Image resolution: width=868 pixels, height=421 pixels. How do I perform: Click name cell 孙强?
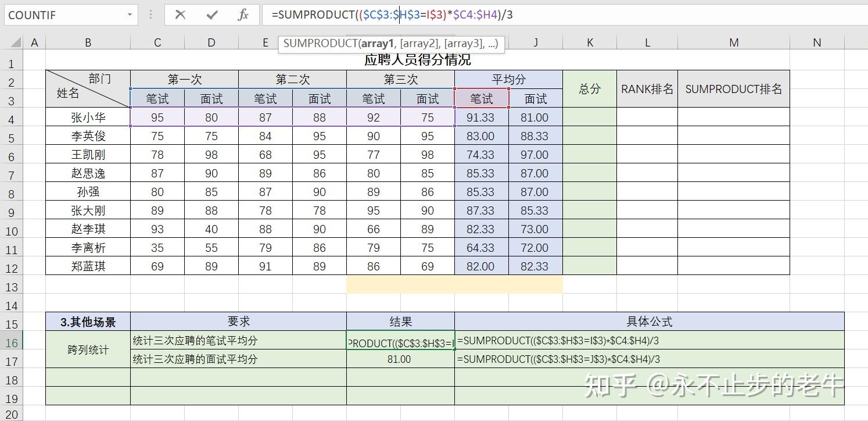(88, 192)
